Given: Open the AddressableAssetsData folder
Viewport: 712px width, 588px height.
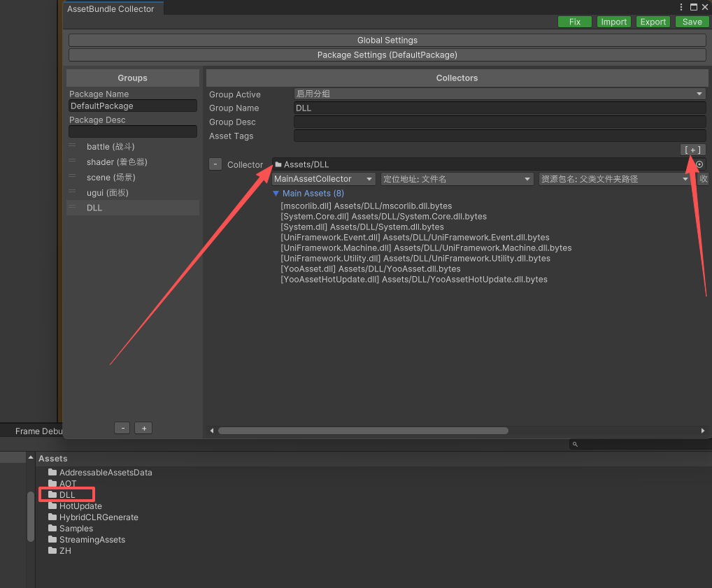Looking at the screenshot, I should 100,473.
